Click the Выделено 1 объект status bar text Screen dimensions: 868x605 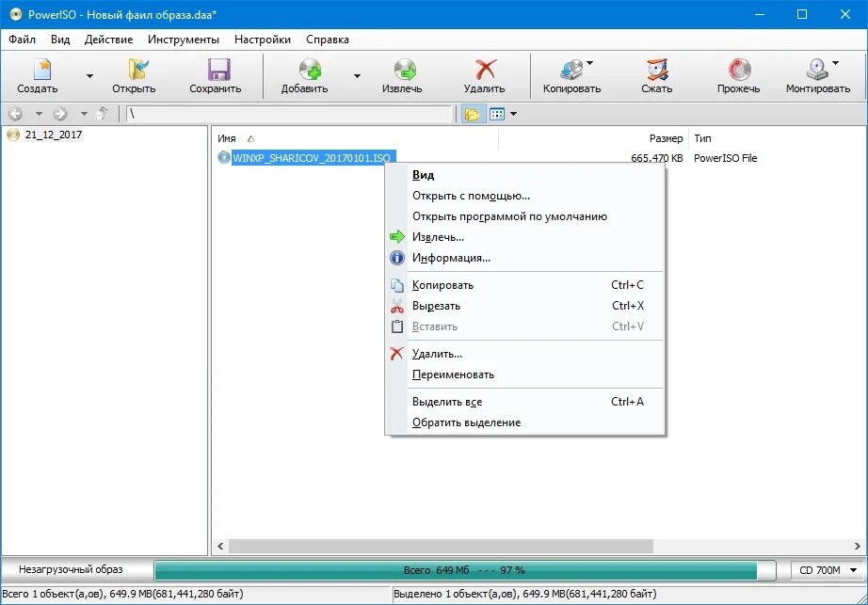524,594
